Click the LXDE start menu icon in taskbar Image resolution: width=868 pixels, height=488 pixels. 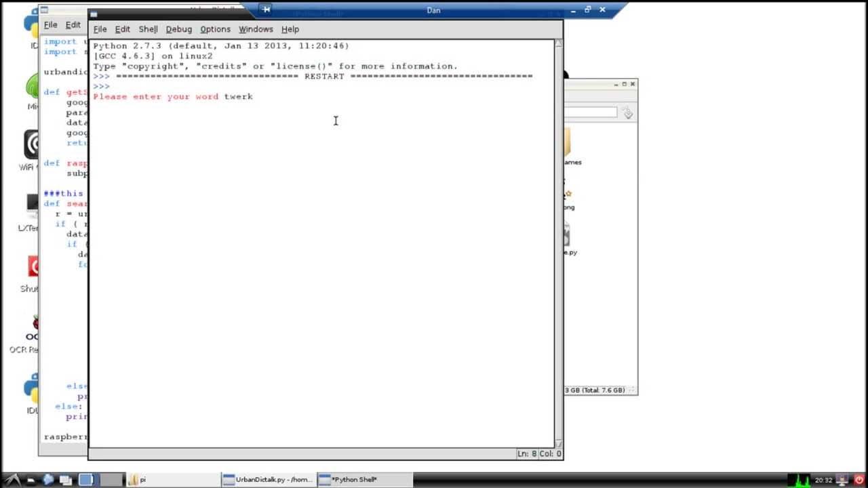pos(13,480)
